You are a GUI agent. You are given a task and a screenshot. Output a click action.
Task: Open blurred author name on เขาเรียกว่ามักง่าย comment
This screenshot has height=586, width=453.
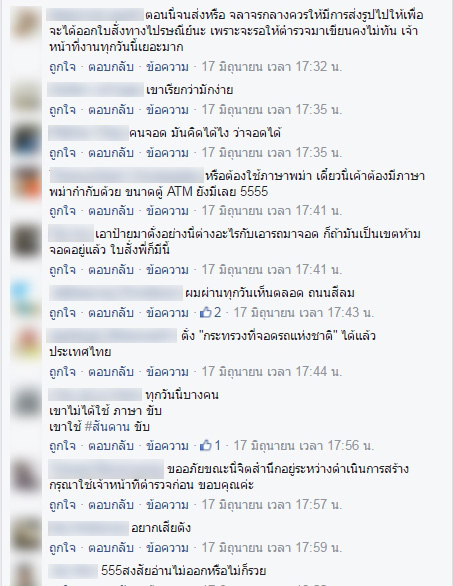(96, 90)
